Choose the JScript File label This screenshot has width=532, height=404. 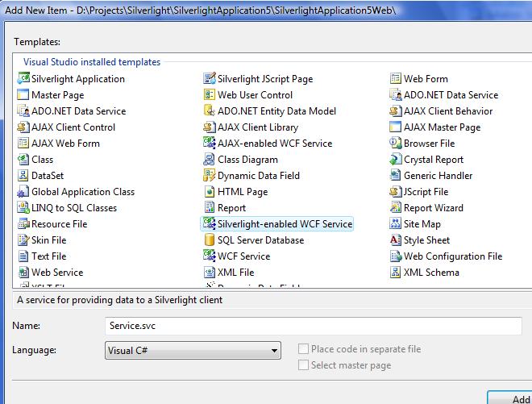point(426,192)
